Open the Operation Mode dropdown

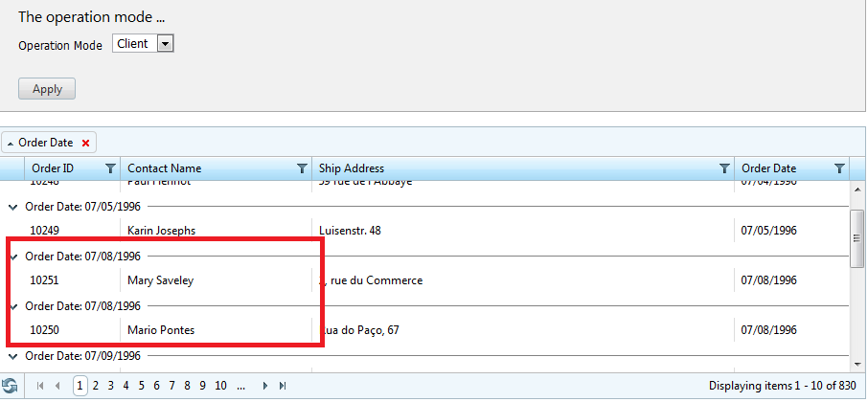pyautogui.click(x=166, y=44)
